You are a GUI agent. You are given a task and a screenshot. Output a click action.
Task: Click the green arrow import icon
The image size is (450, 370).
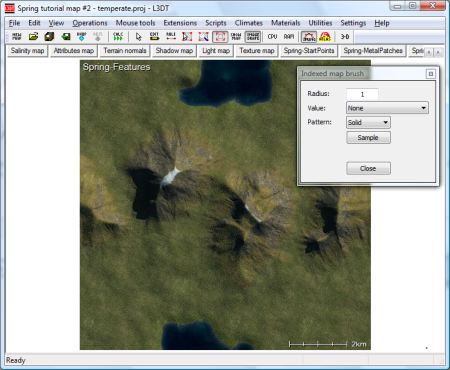click(66, 36)
